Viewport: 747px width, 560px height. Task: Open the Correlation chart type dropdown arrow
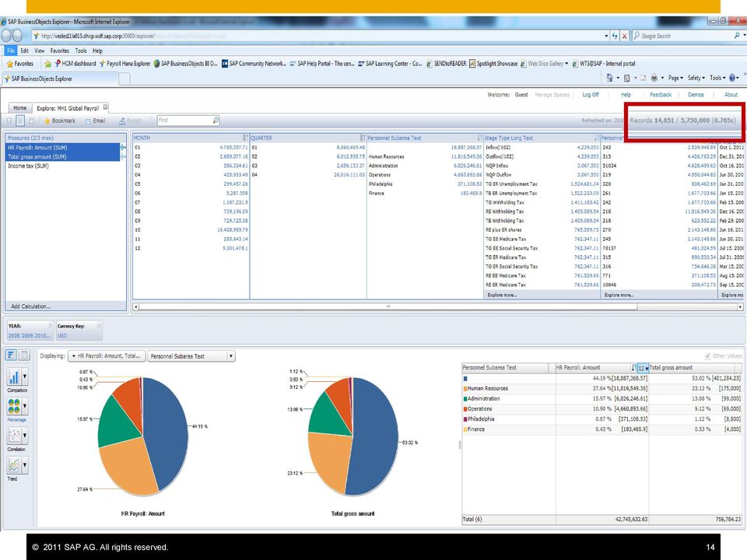coord(25,436)
